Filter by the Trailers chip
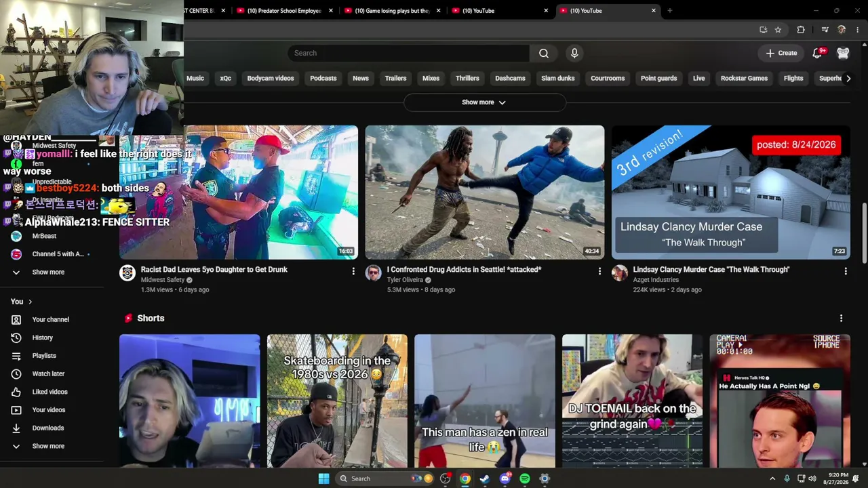 pos(396,79)
